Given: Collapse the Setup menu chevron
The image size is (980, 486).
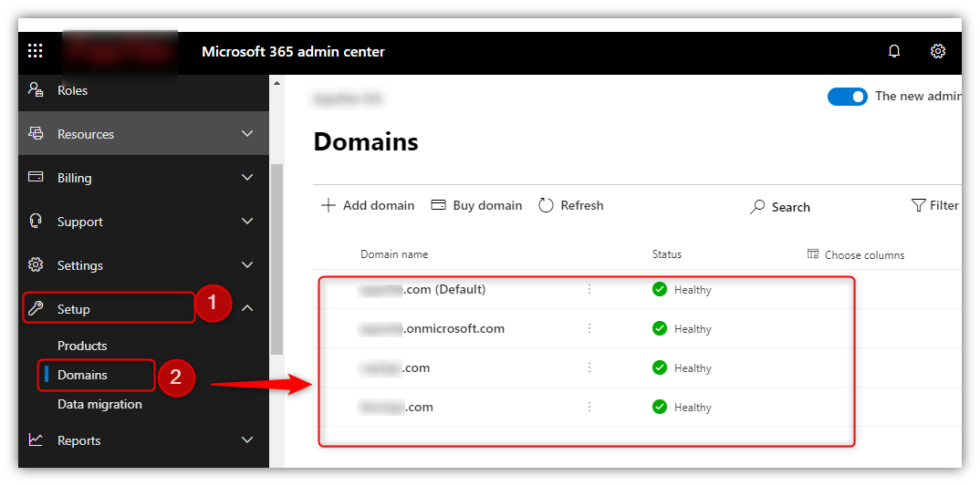Looking at the screenshot, I should pos(247,308).
